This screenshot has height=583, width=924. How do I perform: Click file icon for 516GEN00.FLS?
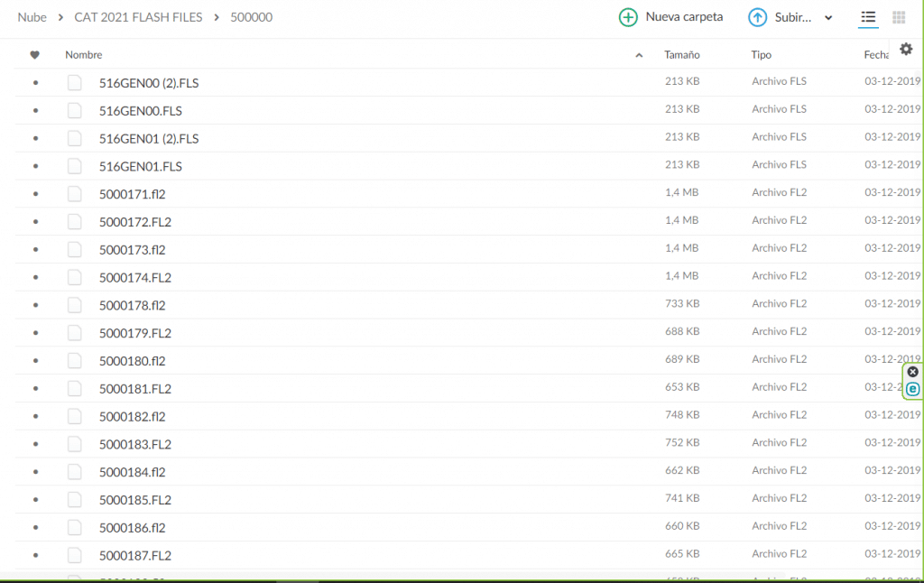pos(74,110)
